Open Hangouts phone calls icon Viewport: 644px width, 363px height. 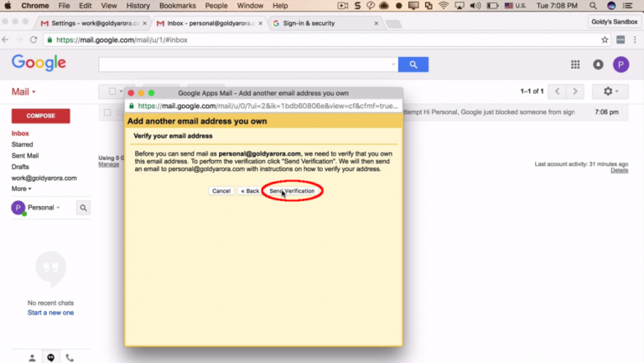point(70,358)
